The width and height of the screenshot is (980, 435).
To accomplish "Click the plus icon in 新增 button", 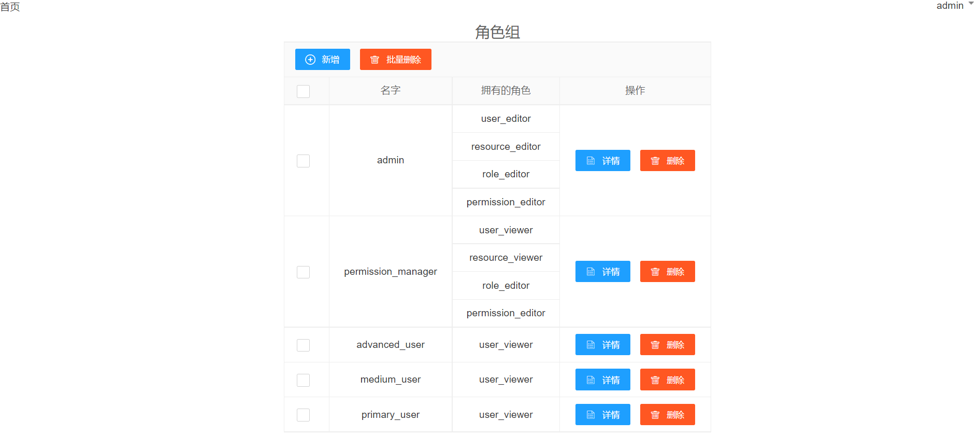I will point(310,60).
